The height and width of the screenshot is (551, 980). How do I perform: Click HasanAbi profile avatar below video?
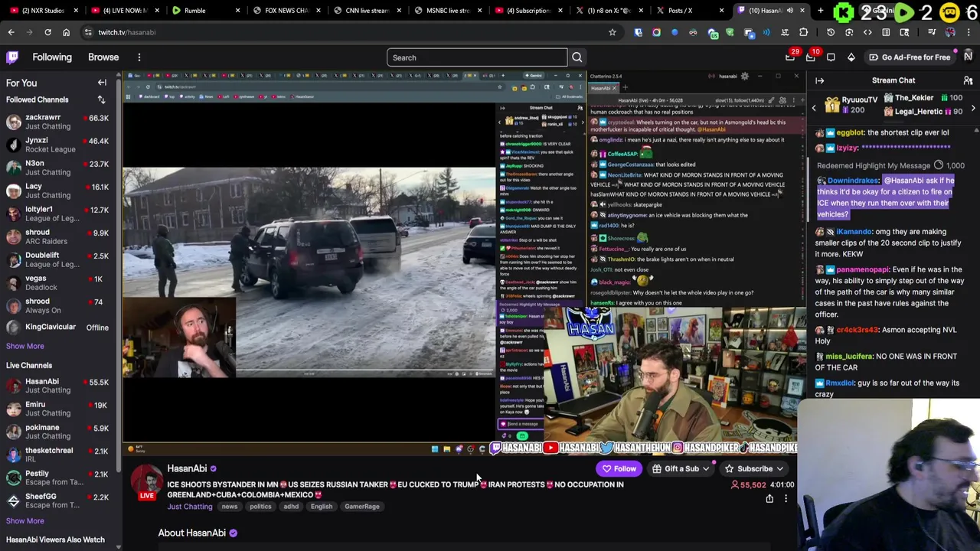tap(147, 481)
